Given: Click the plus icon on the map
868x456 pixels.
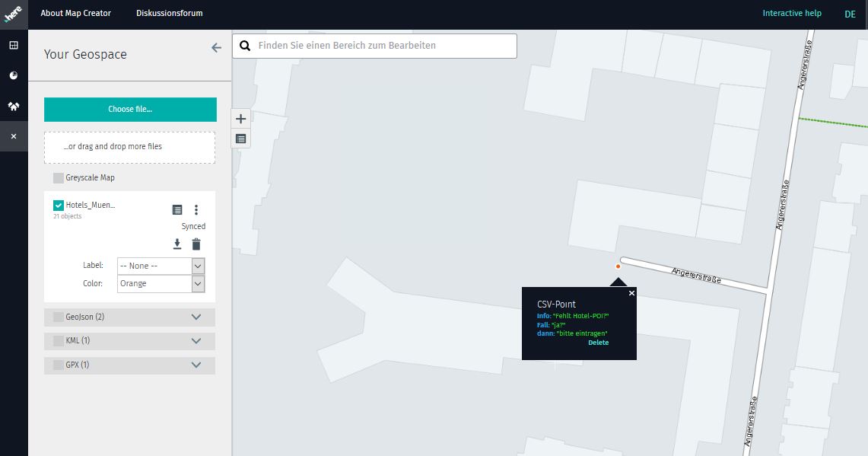Looking at the screenshot, I should click(x=241, y=119).
